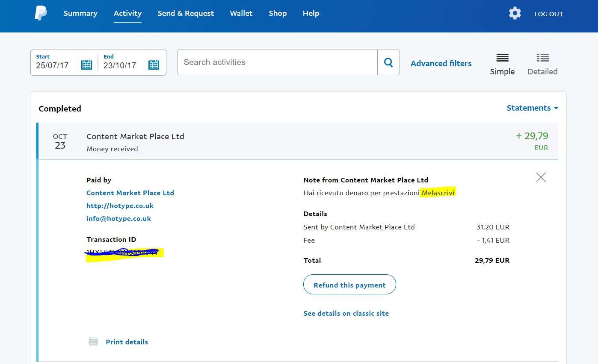Click the printer icon
598x364 pixels.
(x=93, y=342)
